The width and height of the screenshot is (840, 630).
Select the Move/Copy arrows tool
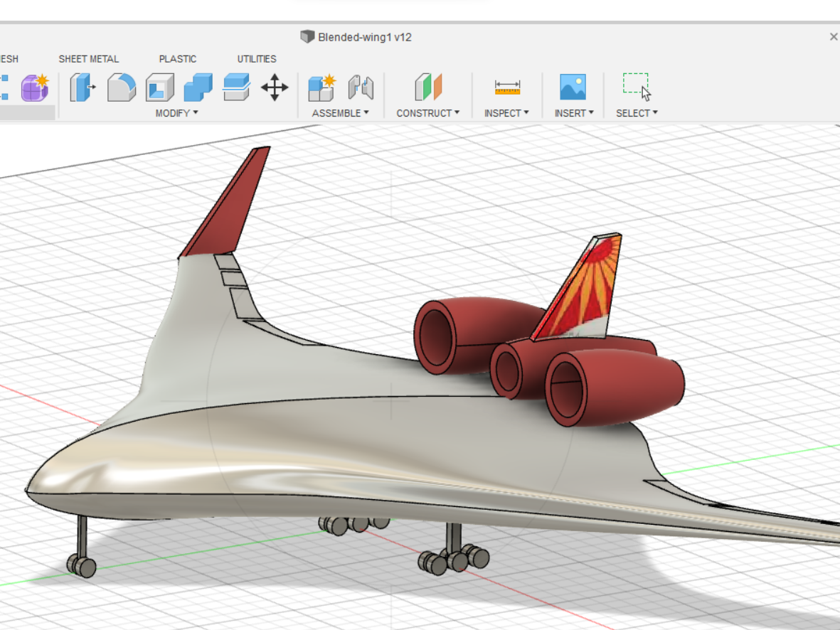(x=275, y=87)
